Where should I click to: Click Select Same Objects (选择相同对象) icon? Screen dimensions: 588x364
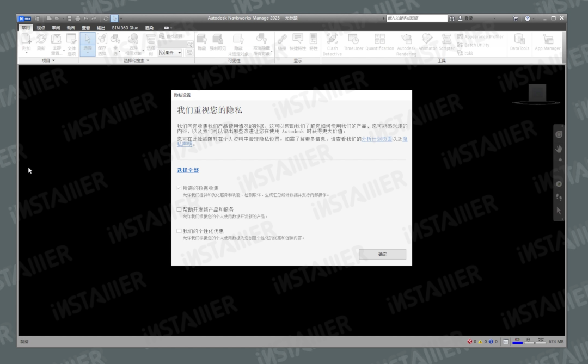pyautogui.click(x=133, y=39)
